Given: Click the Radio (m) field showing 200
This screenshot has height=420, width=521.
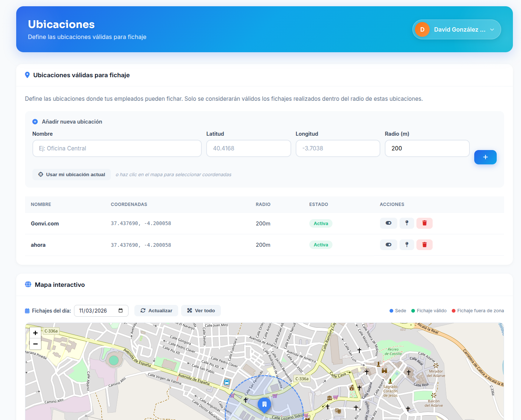Looking at the screenshot, I should (x=427, y=149).
